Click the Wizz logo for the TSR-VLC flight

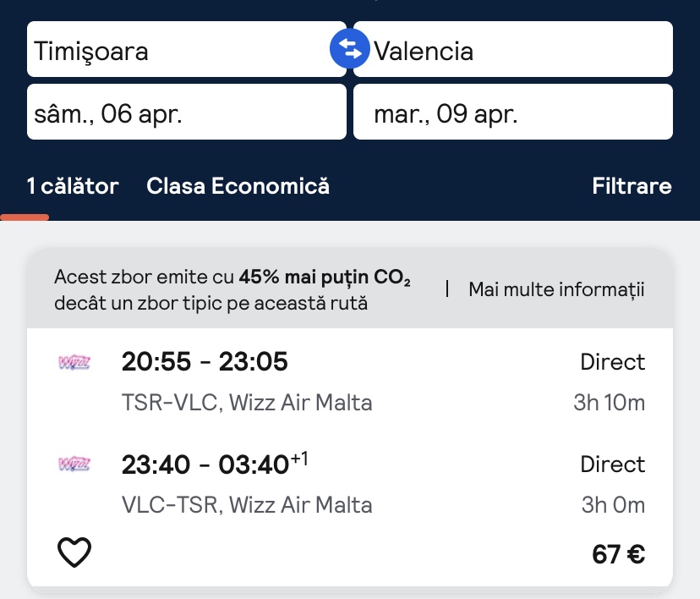click(x=74, y=363)
